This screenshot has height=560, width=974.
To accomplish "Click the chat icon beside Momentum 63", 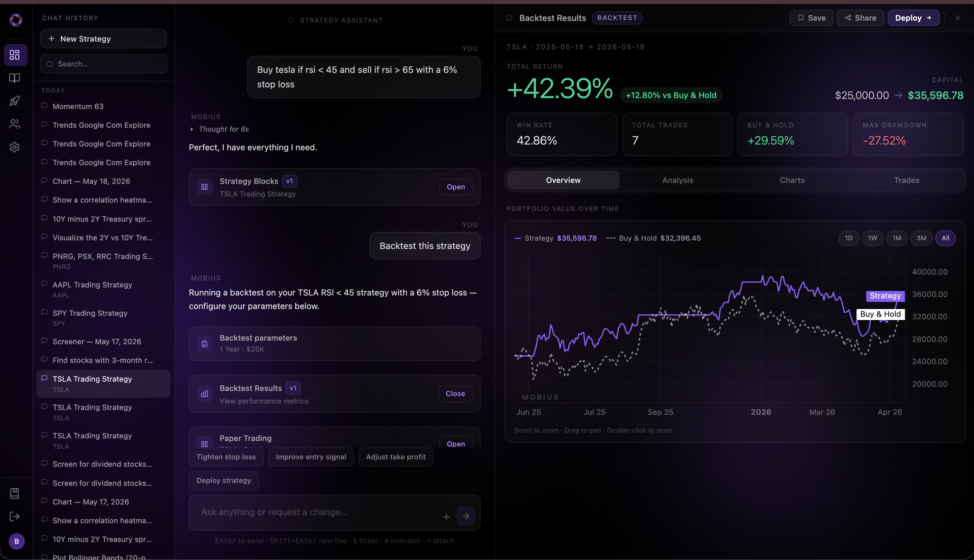I will coord(45,106).
